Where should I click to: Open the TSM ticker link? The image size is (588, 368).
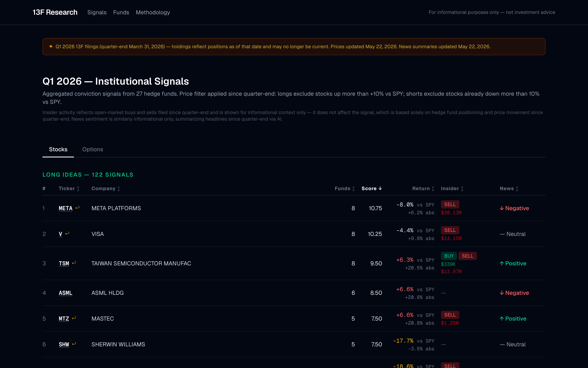pos(64,264)
